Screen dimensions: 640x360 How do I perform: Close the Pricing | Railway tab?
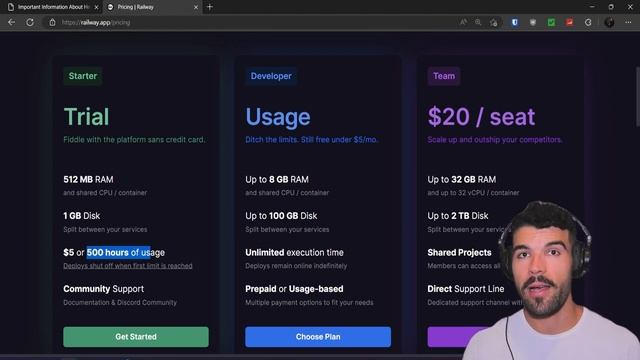point(196,7)
